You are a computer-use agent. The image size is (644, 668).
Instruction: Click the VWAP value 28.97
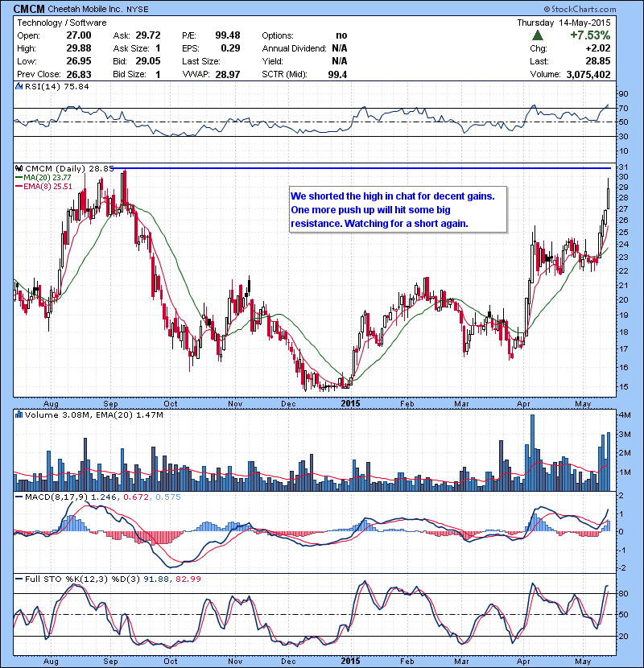(228, 75)
